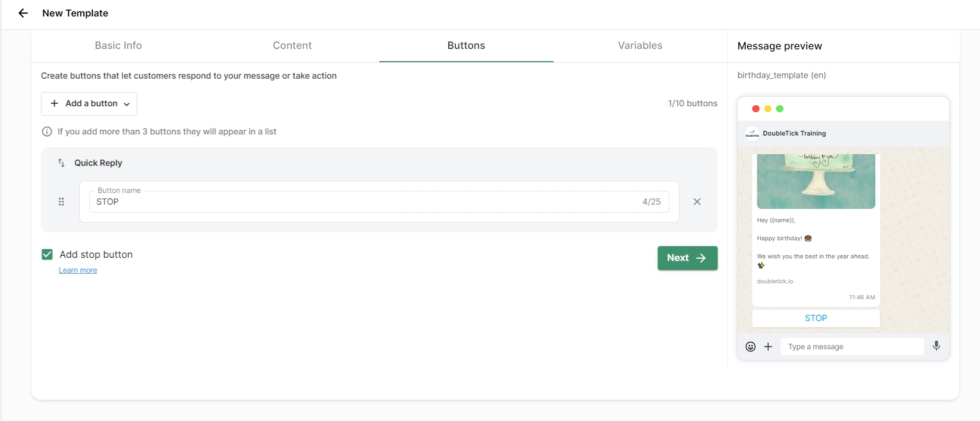Image resolution: width=980 pixels, height=421 pixels.
Task: Click the microphone icon in preview
Action: click(936, 346)
